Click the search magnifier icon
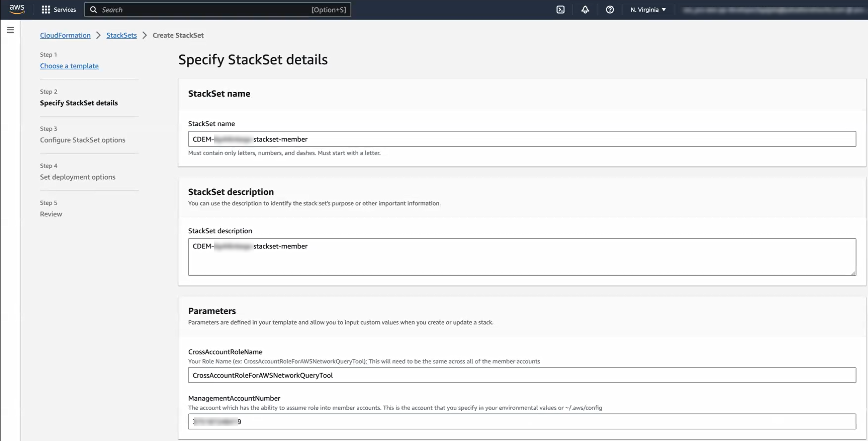This screenshot has width=868, height=441. click(x=93, y=9)
